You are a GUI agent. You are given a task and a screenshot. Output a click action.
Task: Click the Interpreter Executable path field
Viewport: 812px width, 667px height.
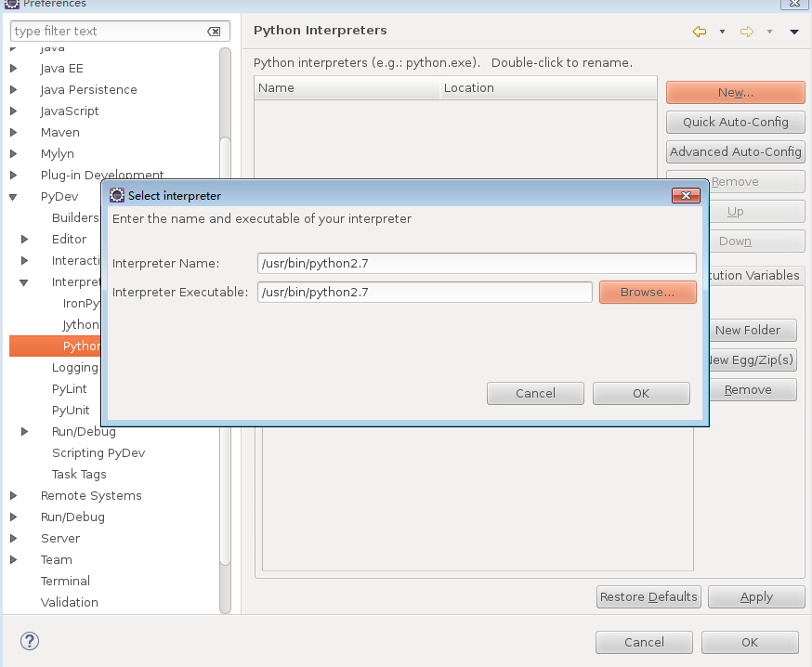425,293
